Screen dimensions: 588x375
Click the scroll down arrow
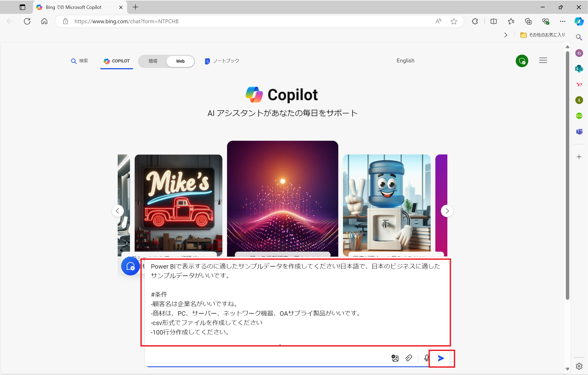coord(567,369)
